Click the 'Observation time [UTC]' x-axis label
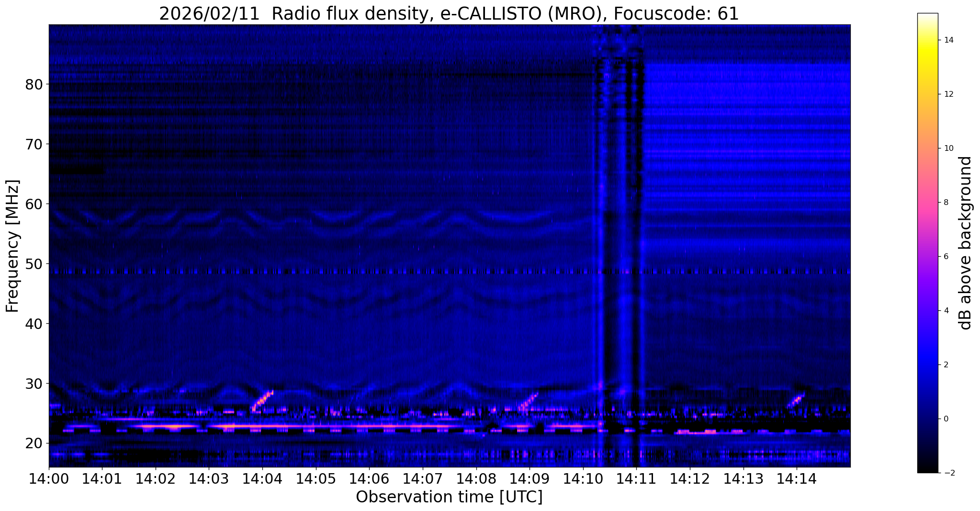Viewport: 980px width, 511px height. [x=449, y=497]
